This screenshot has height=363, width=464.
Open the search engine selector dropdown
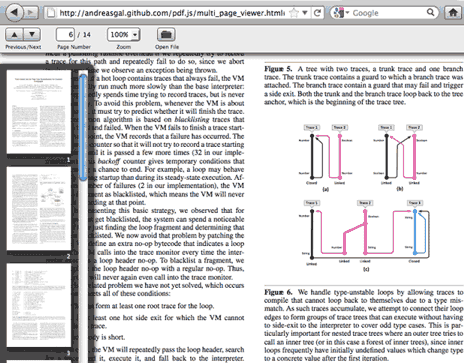click(x=341, y=13)
